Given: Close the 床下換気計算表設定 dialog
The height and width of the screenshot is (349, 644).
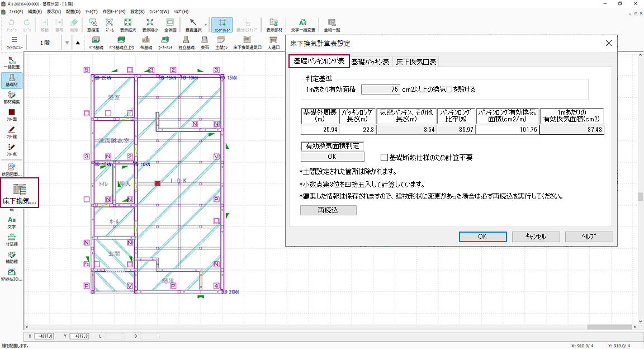Looking at the screenshot, I should click(x=609, y=43).
